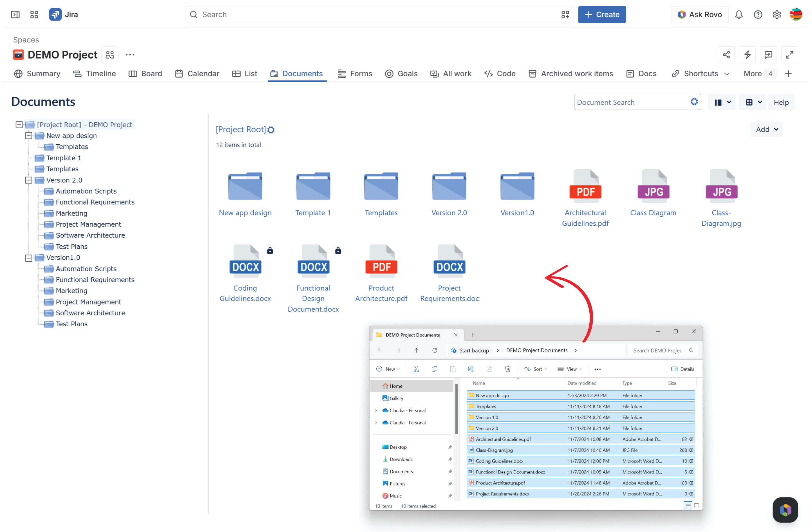812x532 pixels.
Task: Add a new tab with plus icon
Action: (788, 74)
